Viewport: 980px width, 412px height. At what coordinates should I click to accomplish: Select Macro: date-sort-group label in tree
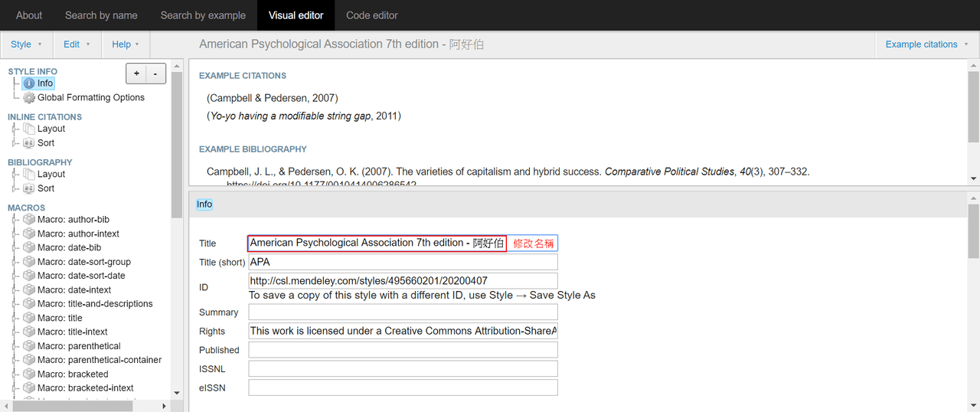click(84, 262)
